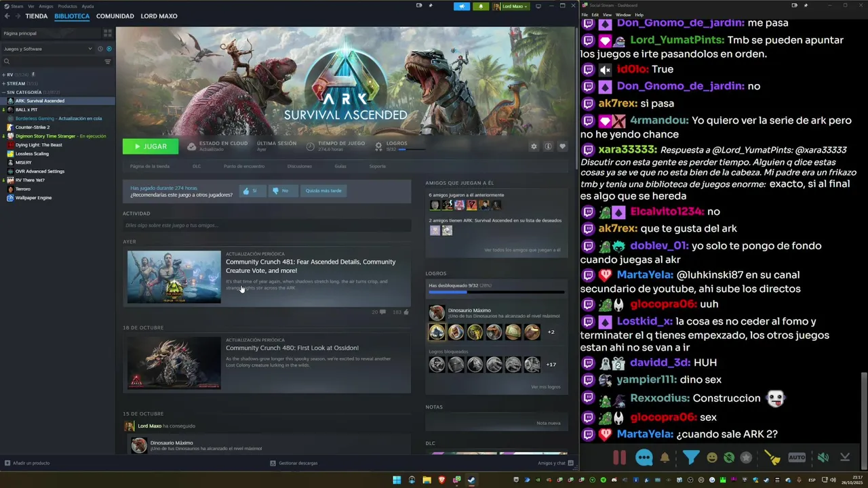Expand the +2 unlocked achievements
868x488 pixels.
[x=551, y=332]
